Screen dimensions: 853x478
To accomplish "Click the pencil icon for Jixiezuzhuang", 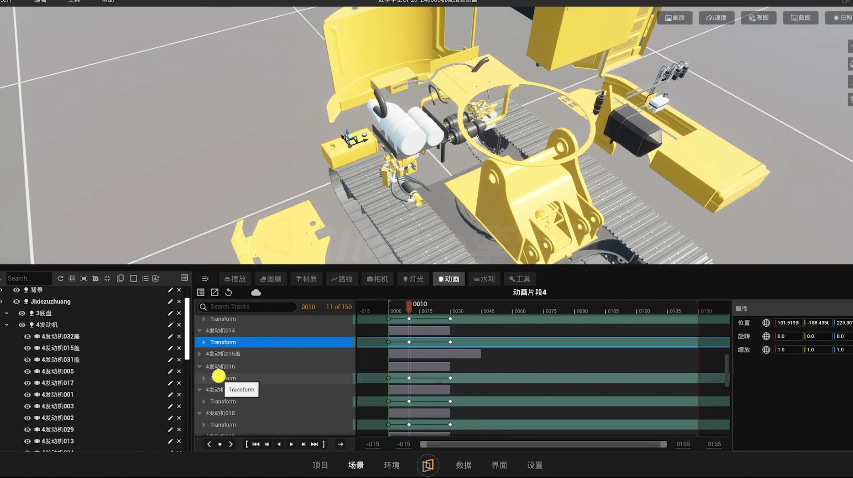I will pyautogui.click(x=170, y=302).
